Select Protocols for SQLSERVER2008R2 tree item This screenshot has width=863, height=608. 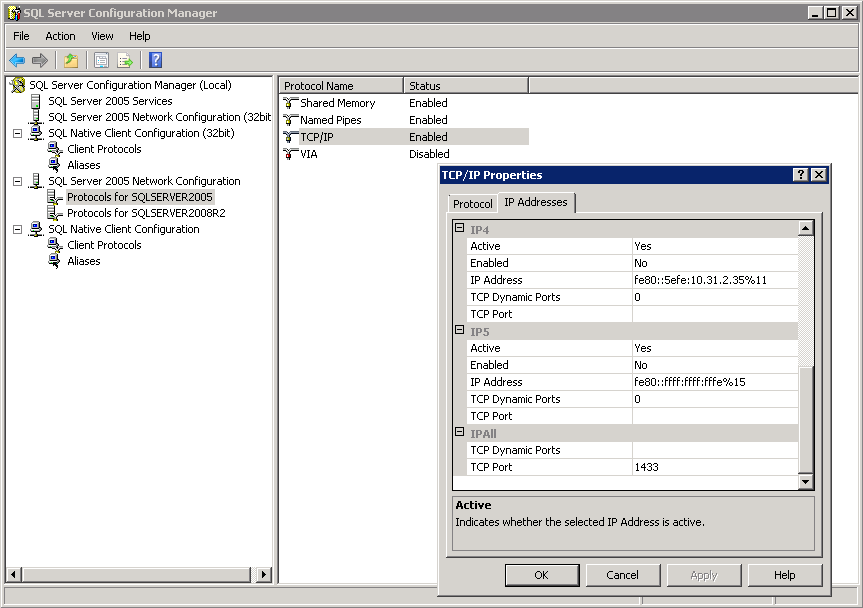point(146,213)
